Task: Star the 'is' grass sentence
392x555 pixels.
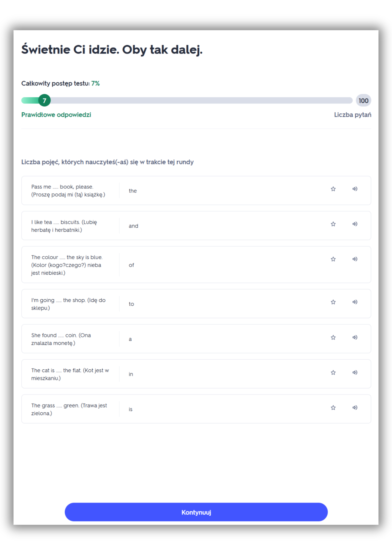Action: coord(333,408)
